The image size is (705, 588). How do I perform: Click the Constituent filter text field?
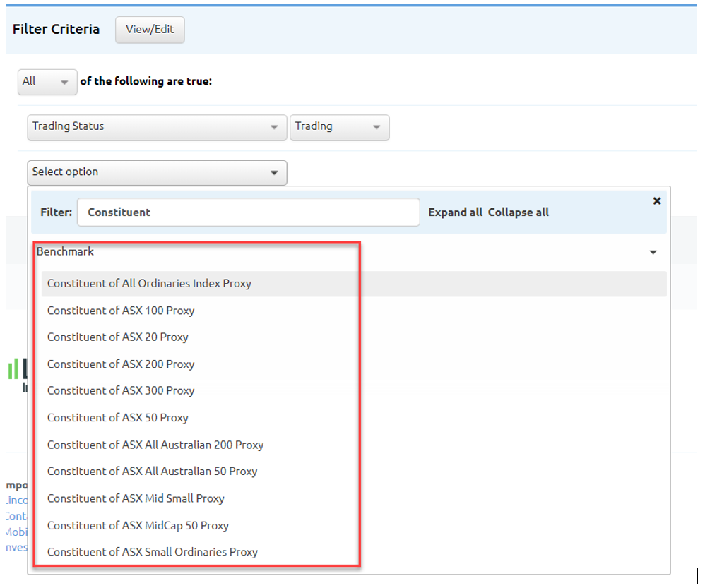click(x=248, y=212)
